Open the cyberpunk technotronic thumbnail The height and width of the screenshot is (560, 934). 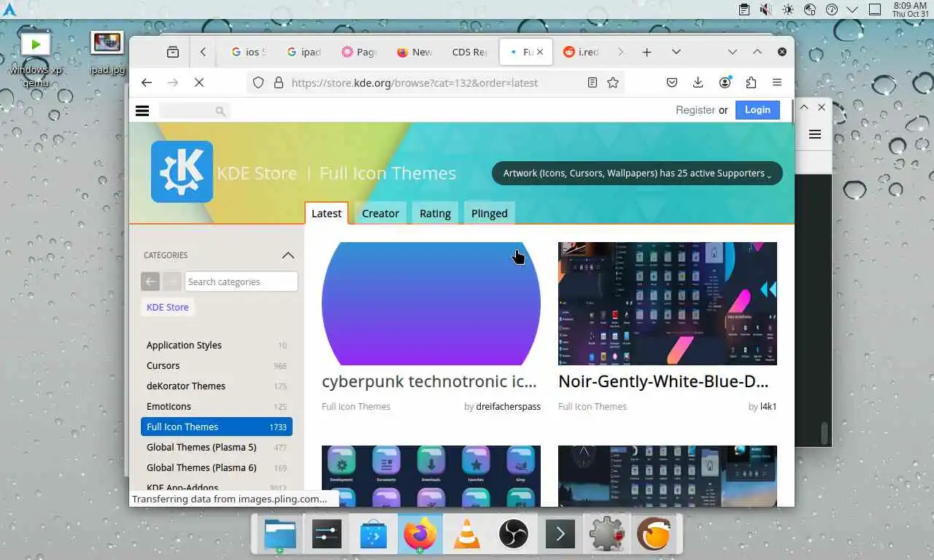(x=431, y=303)
